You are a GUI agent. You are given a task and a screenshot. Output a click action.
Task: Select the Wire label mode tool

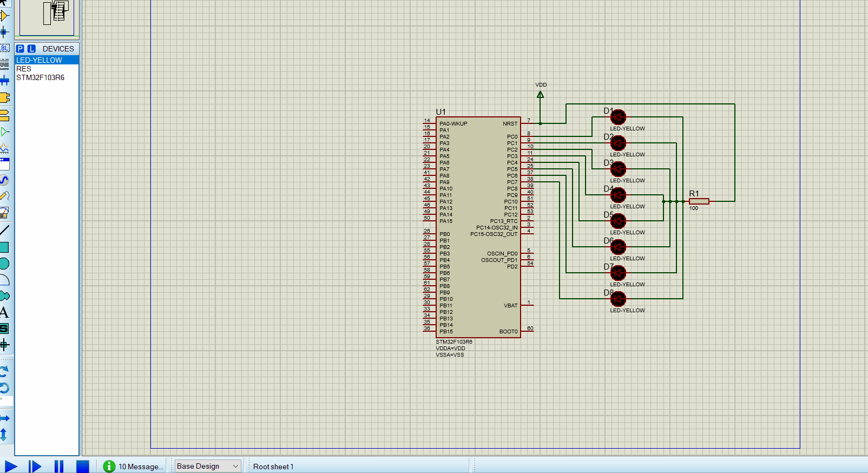pyautogui.click(x=4, y=48)
